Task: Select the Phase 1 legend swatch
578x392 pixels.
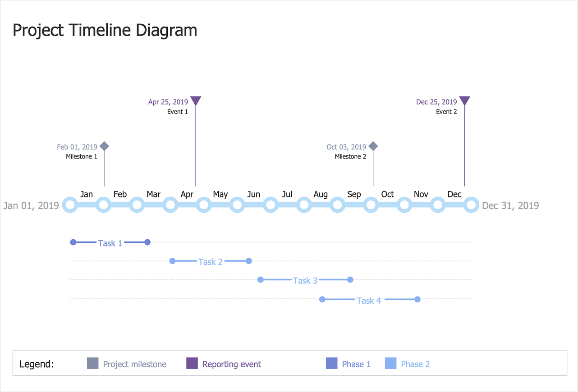Action: (x=332, y=363)
